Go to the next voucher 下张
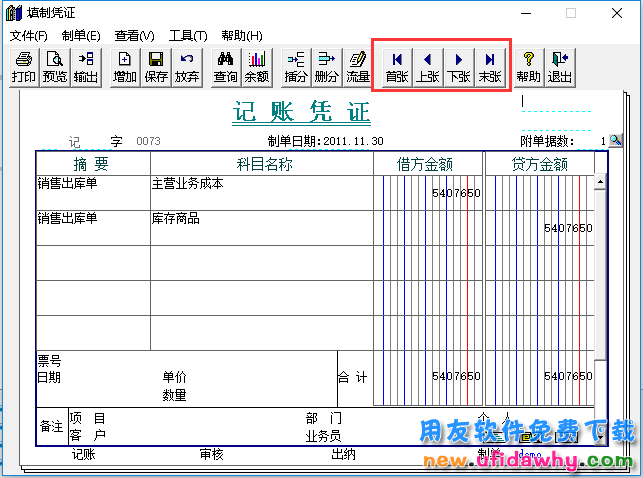This screenshot has height=478, width=643. pos(459,67)
